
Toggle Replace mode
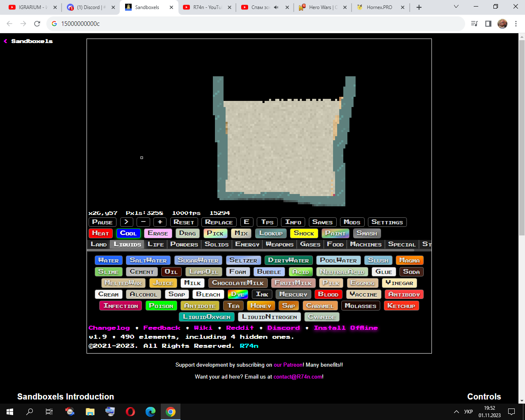[x=219, y=222]
